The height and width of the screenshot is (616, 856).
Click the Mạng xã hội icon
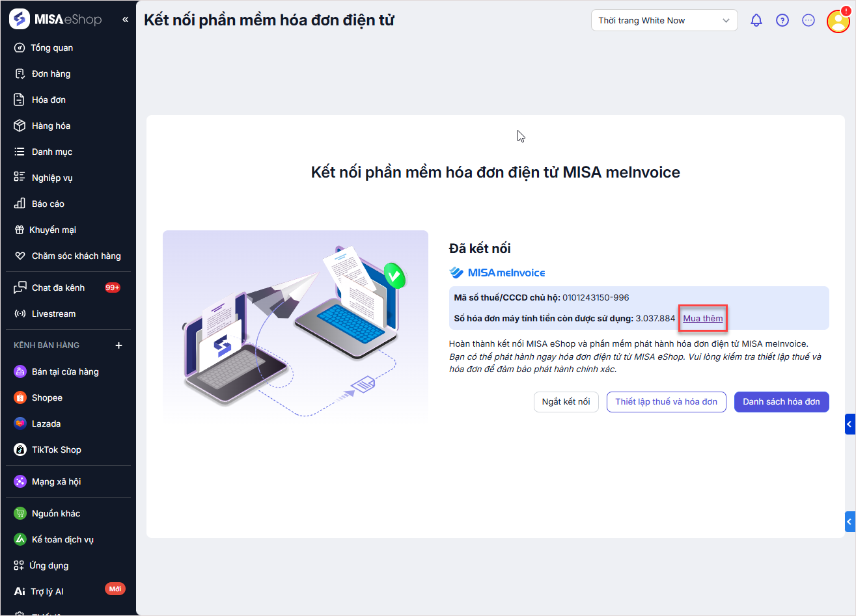point(20,481)
